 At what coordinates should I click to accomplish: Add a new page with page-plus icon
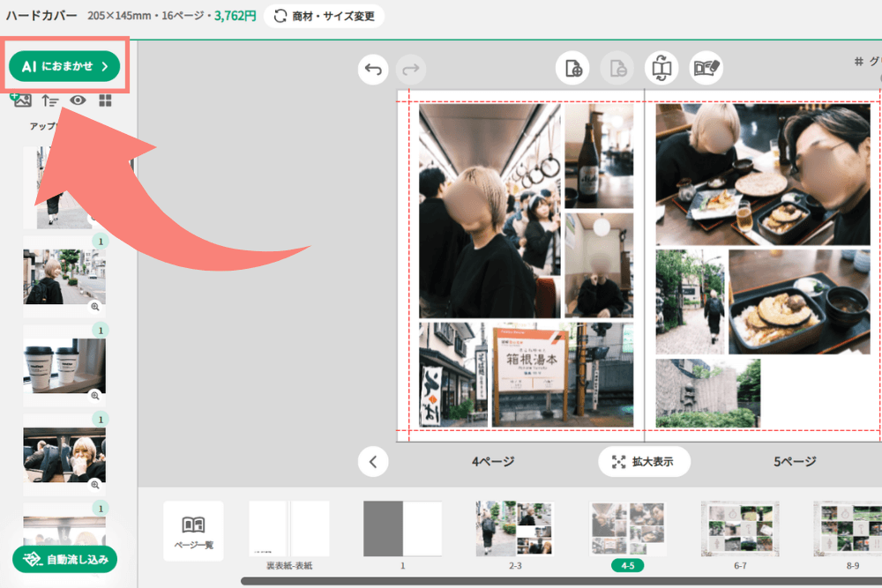tap(572, 68)
